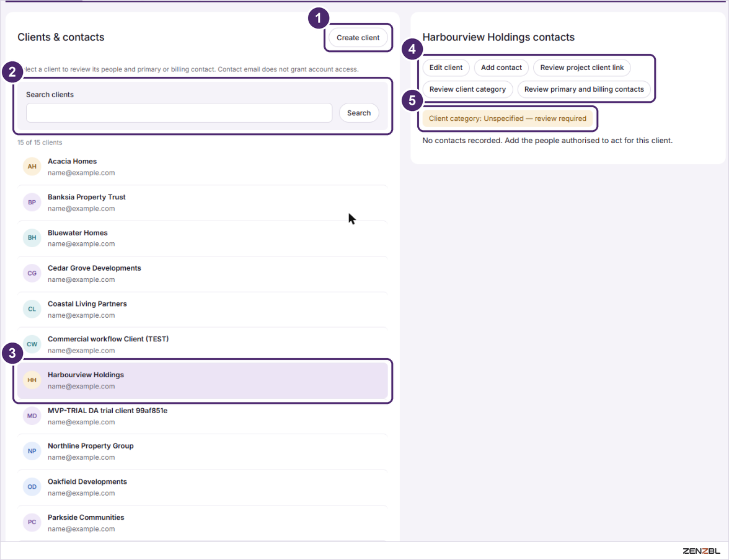Select the Parkside Communities client

202,523
